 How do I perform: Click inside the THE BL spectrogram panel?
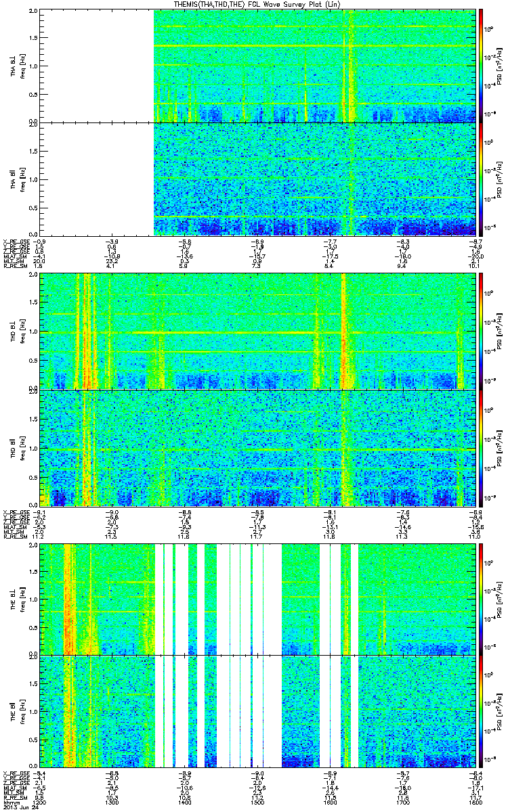[x=257, y=599]
